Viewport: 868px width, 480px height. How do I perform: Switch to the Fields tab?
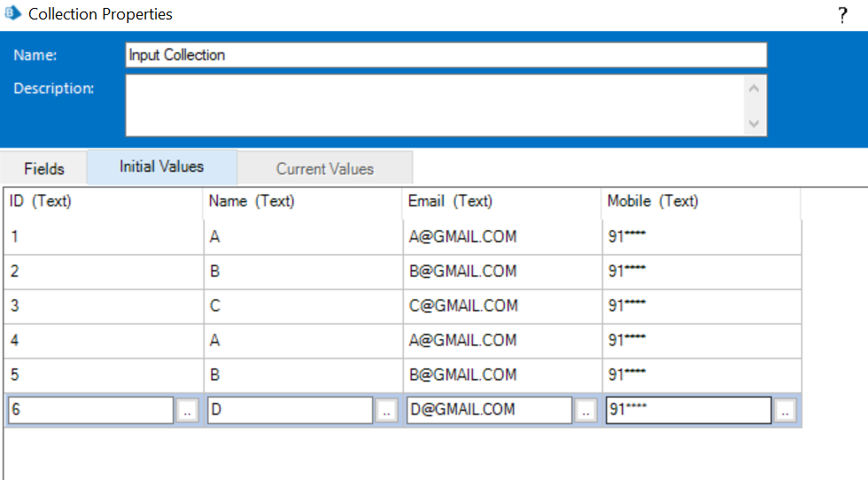pos(44,168)
